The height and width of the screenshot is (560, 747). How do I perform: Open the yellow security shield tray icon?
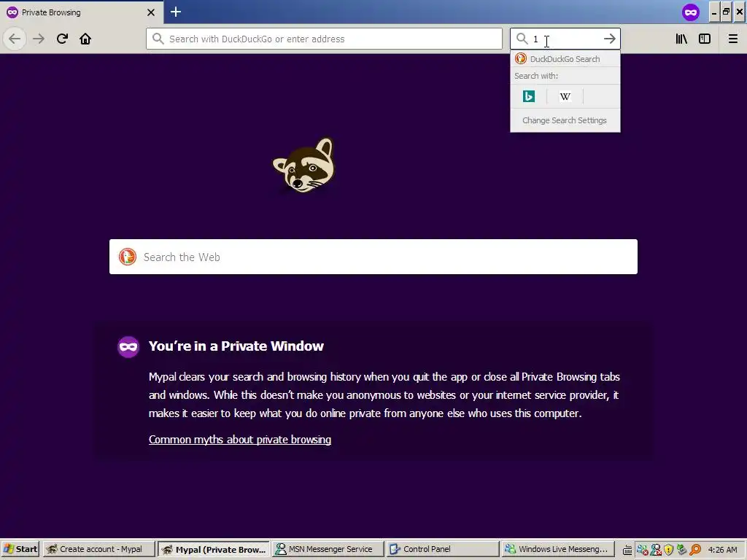click(x=668, y=550)
